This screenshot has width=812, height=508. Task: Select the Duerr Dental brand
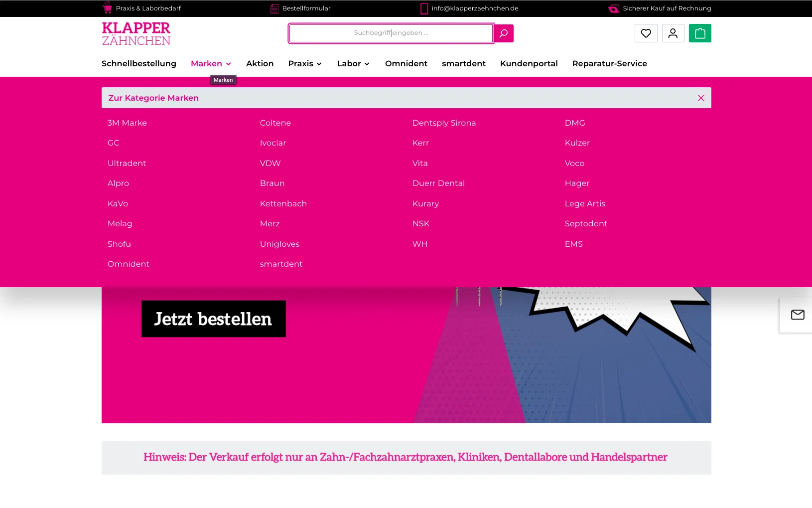(x=438, y=183)
